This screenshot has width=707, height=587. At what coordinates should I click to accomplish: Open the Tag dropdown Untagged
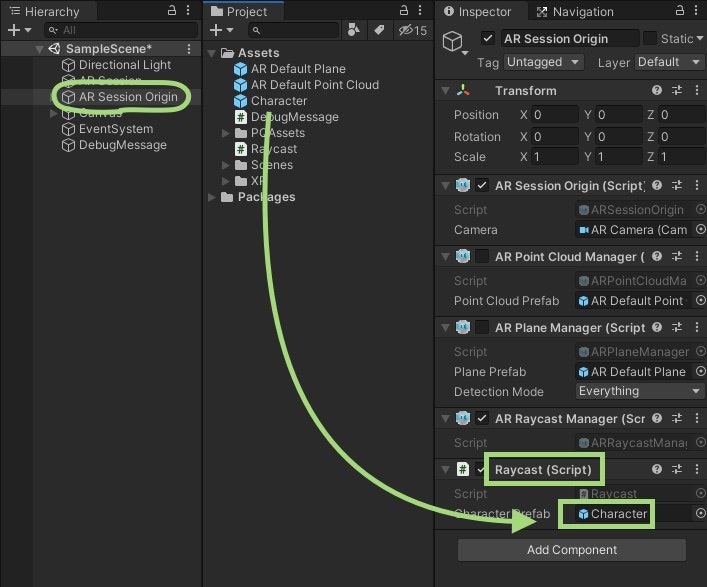[x=543, y=62]
